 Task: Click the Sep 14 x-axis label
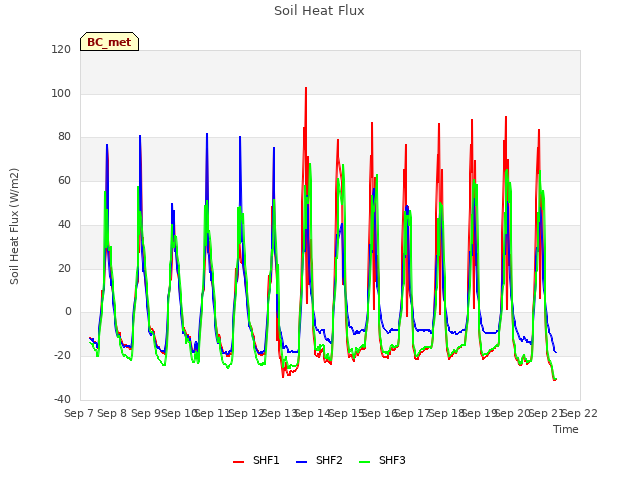pos(313,413)
